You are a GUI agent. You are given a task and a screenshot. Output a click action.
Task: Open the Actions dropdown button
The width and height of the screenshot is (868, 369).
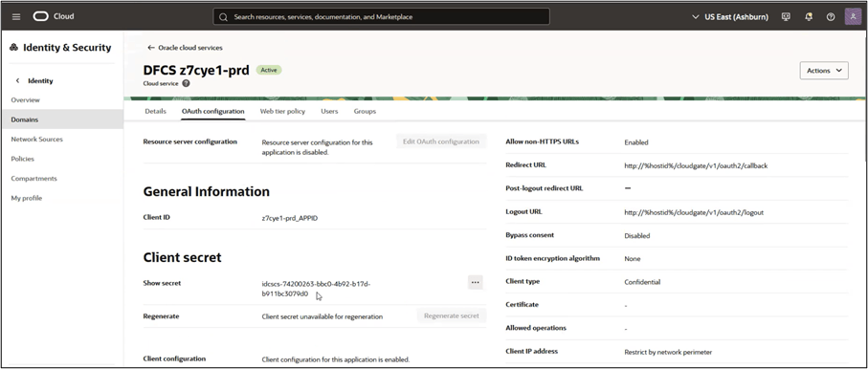click(824, 71)
